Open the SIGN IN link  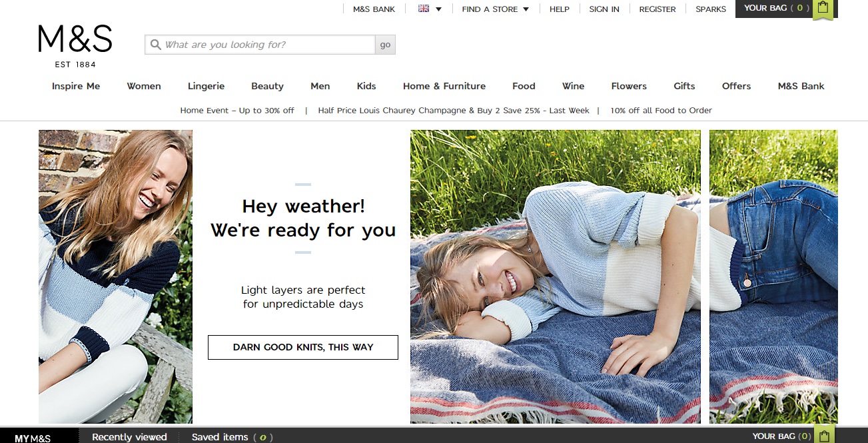pos(604,9)
